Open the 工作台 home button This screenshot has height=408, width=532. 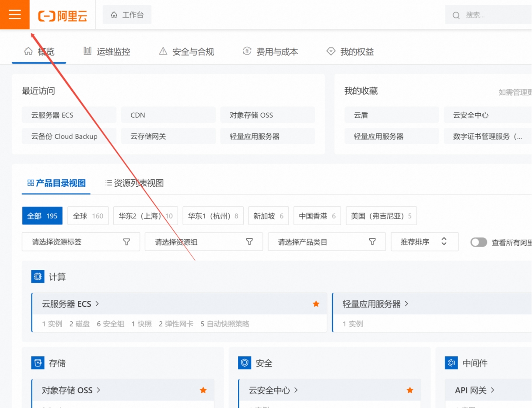coord(127,15)
